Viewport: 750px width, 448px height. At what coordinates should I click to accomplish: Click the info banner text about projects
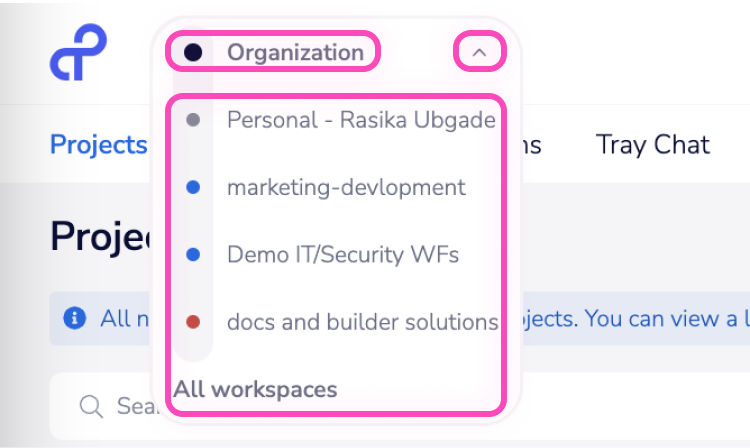[x=630, y=318]
